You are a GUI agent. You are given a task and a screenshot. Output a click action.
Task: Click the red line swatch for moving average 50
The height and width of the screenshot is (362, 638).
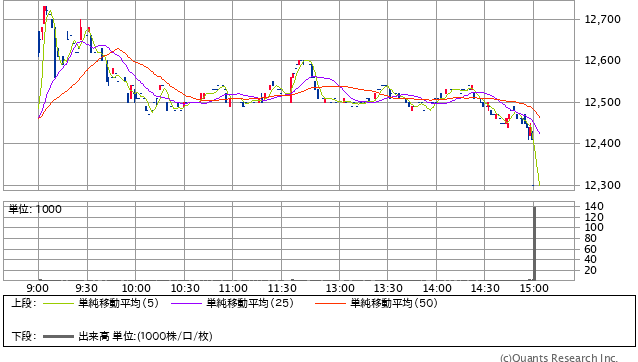tap(330, 303)
